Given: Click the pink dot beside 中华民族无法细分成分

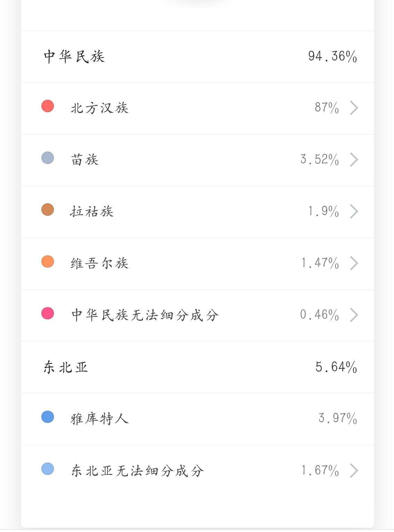Looking at the screenshot, I should pos(48,313).
